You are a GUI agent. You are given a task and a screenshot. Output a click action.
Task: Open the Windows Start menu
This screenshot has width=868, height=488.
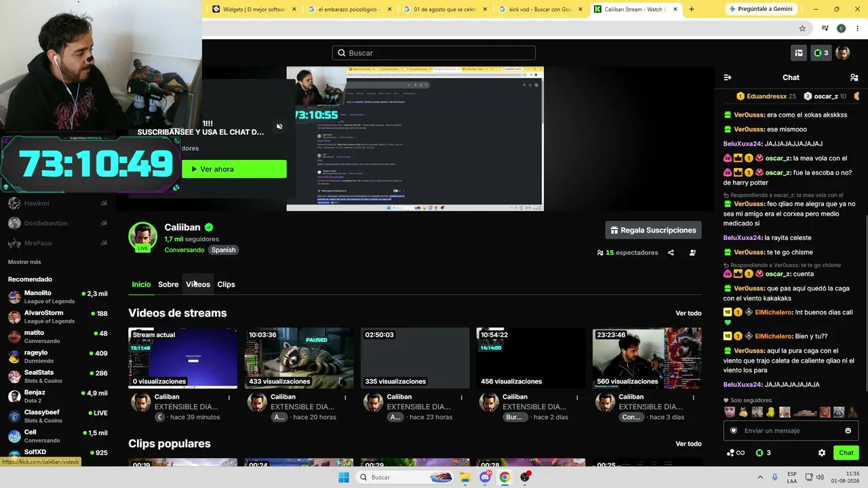(x=344, y=477)
